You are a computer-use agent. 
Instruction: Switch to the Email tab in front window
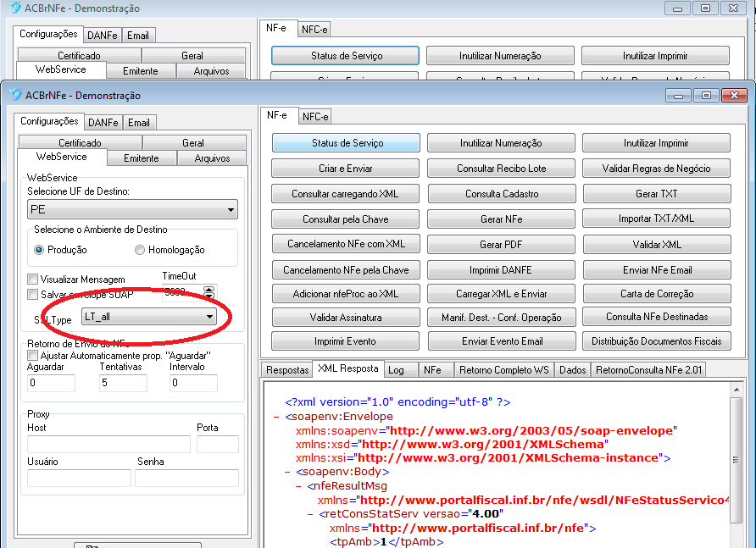coord(139,123)
